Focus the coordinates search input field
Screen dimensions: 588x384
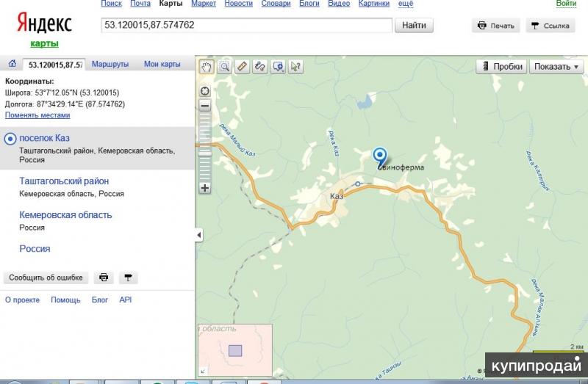[247, 25]
